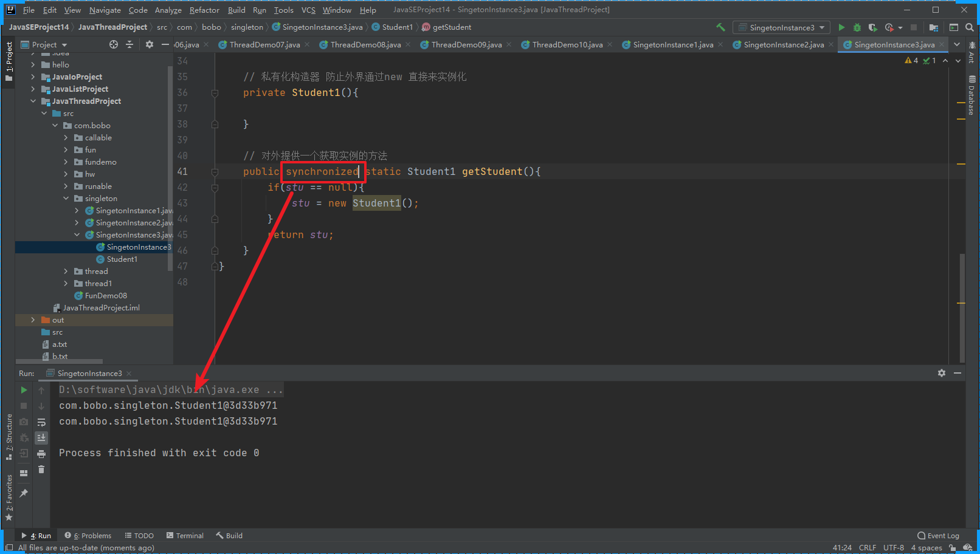Image resolution: width=980 pixels, height=554 pixels.
Task: Open the SingetonInstance3 run configuration dropdown
Action: click(x=781, y=27)
